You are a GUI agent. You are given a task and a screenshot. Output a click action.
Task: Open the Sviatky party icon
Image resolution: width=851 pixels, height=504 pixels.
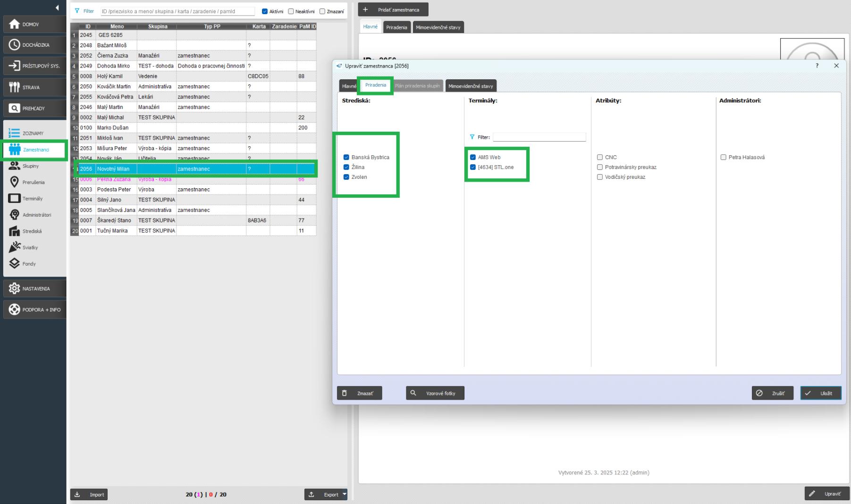pos(14,247)
